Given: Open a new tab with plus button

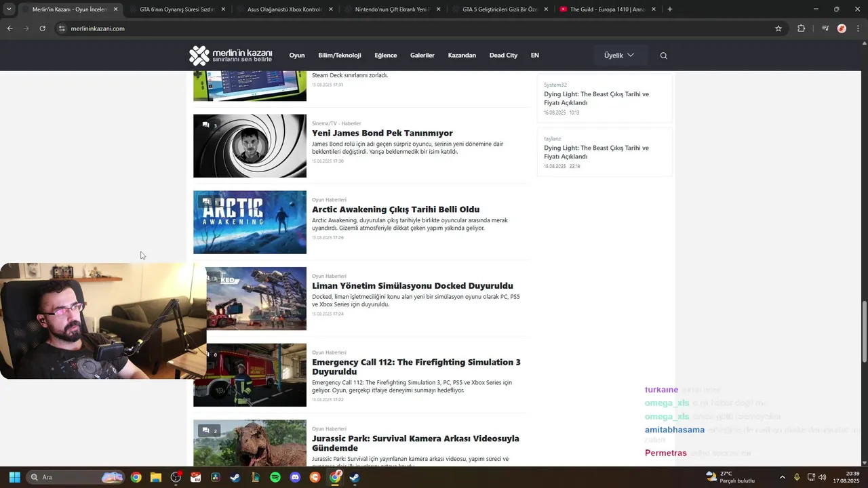Looking at the screenshot, I should (x=670, y=9).
